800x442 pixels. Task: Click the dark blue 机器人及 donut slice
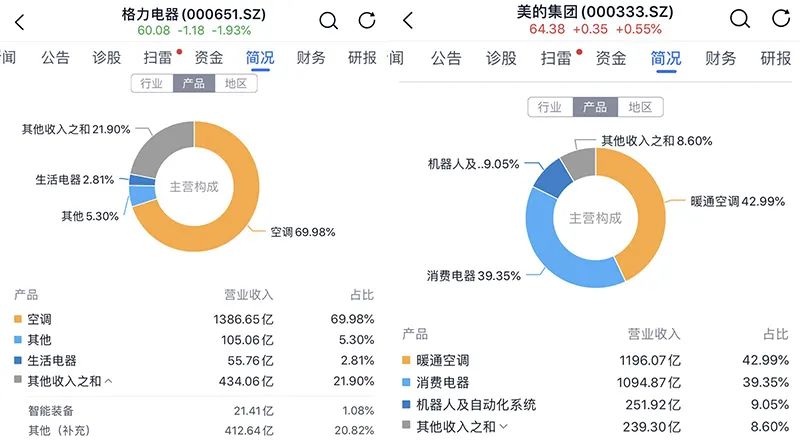pos(554,180)
